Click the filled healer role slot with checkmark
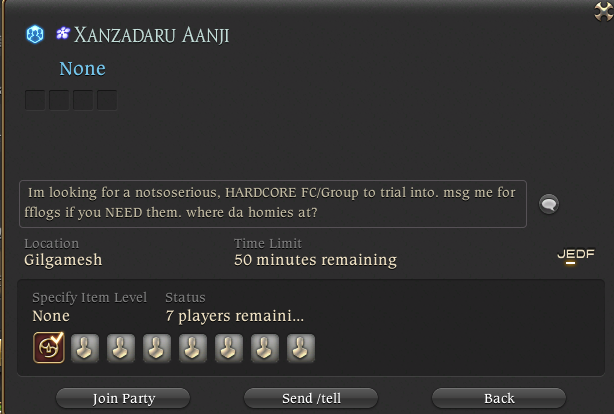The height and width of the screenshot is (414, 614). point(49,347)
